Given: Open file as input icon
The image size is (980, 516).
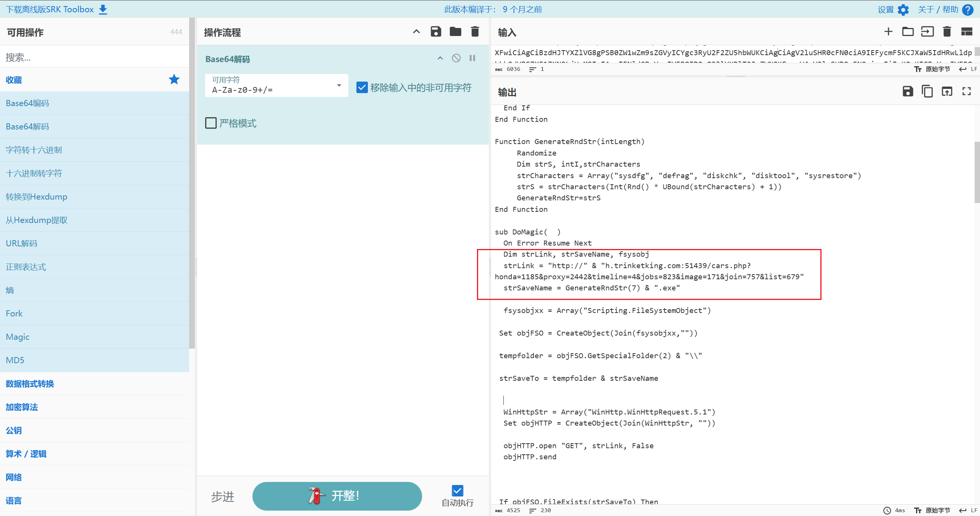Looking at the screenshot, I should pos(927,32).
